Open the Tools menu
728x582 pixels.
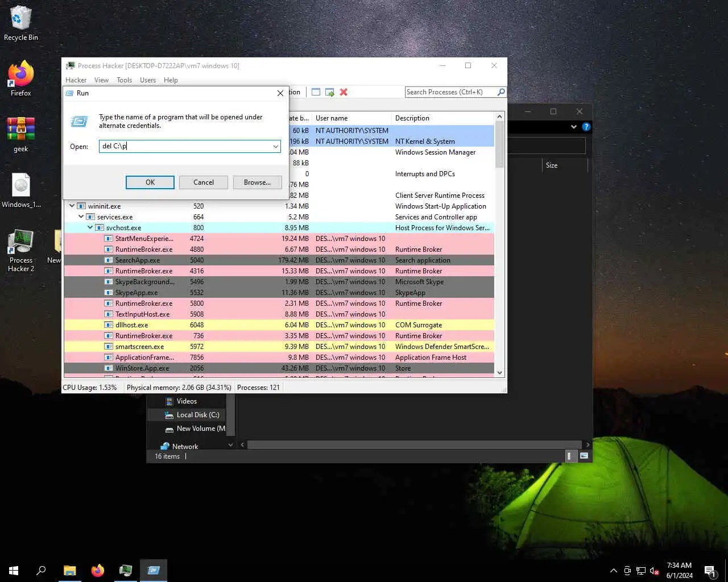(x=124, y=80)
